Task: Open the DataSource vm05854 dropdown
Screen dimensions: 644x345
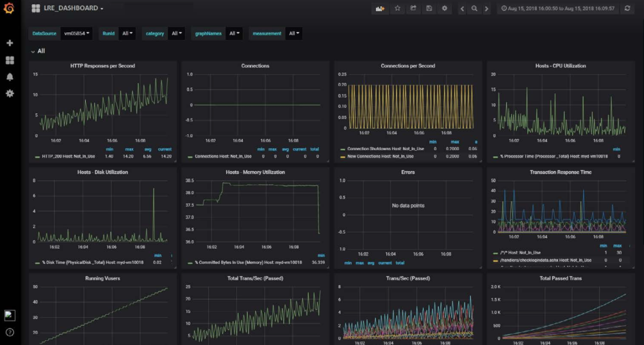Action: [78, 33]
